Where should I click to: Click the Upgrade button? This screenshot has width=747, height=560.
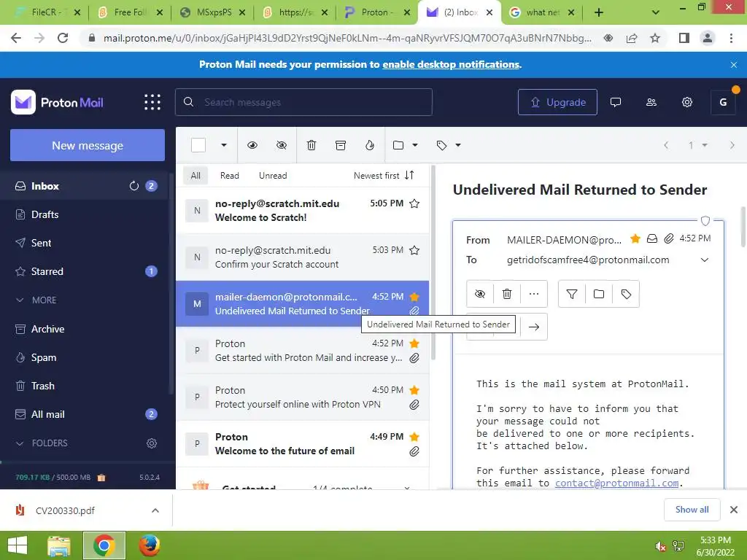[557, 102]
